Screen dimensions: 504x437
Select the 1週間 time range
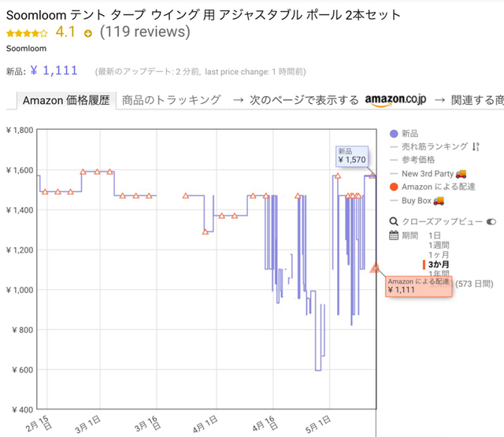[x=439, y=245]
